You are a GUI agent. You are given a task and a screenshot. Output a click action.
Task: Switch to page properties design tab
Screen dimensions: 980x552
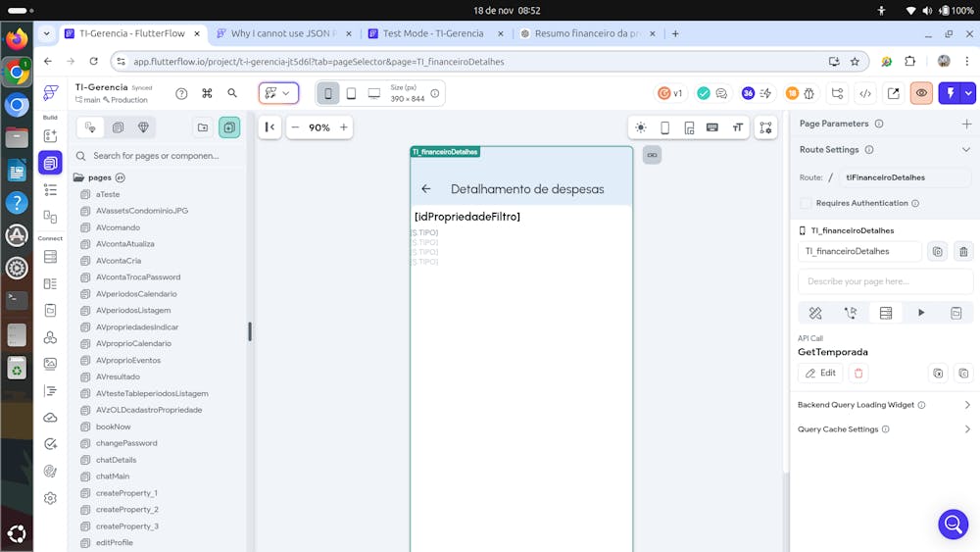[815, 313]
